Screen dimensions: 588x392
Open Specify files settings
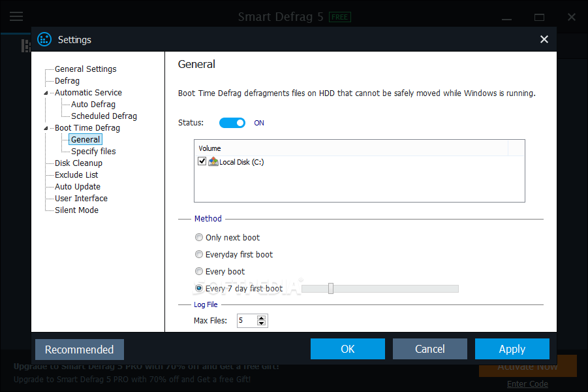93,152
